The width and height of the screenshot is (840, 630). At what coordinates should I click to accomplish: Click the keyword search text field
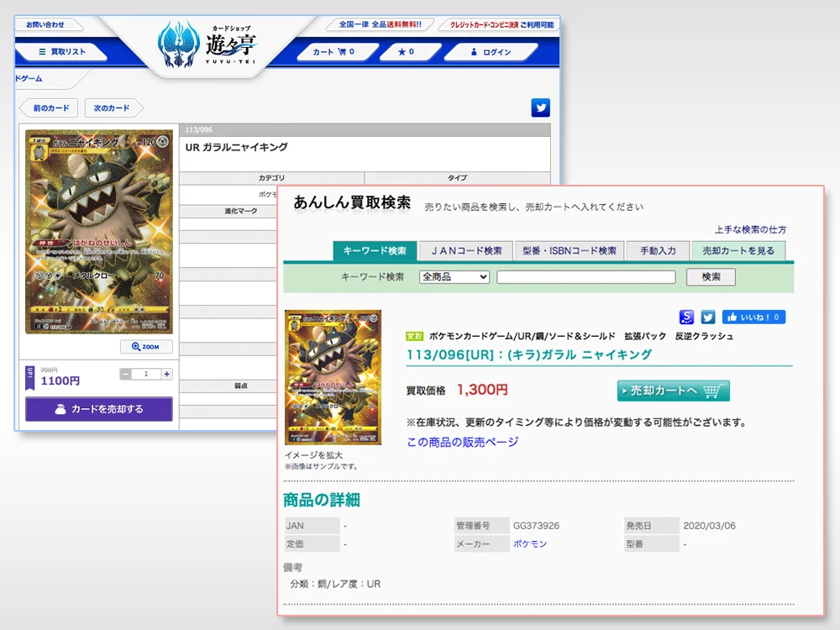pyautogui.click(x=586, y=277)
